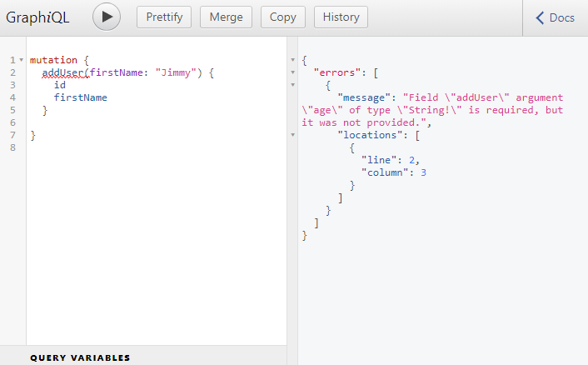Screen dimensions: 588x365
Task: Click the Prettify button
Action: coord(164,17)
